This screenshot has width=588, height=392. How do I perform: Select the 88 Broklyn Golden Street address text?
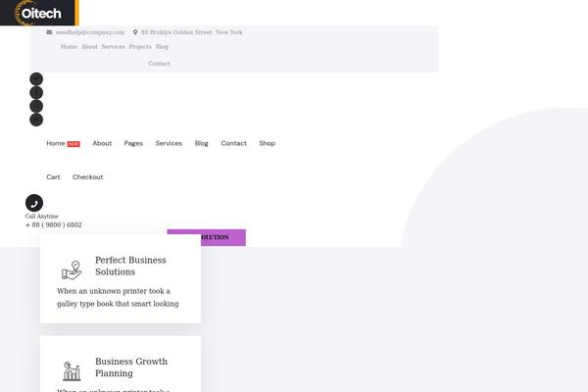(192, 32)
